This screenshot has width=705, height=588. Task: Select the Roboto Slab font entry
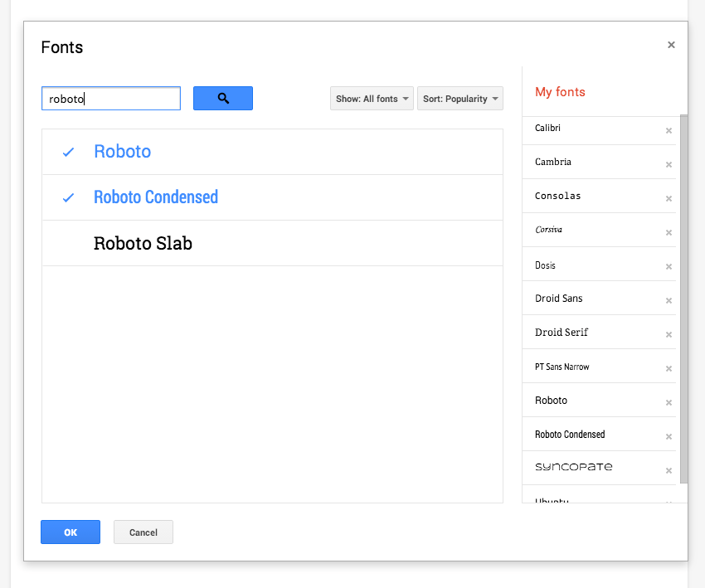[x=142, y=243]
